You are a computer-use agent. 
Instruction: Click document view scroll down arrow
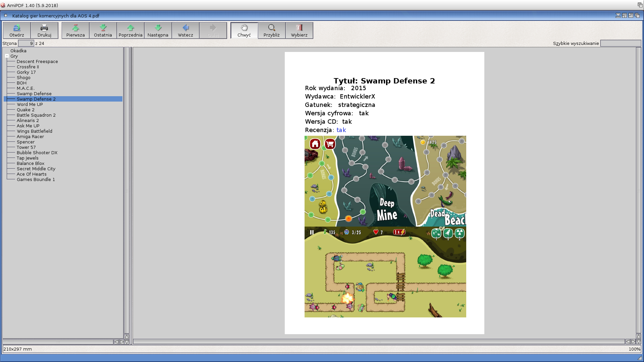tap(639, 342)
